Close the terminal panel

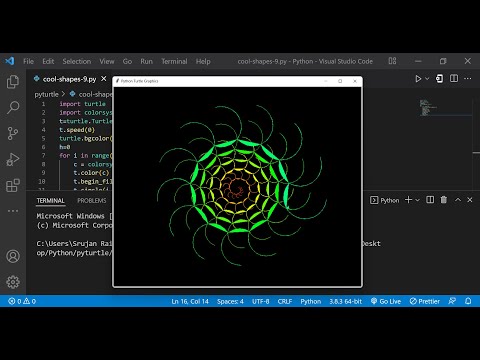click(470, 200)
